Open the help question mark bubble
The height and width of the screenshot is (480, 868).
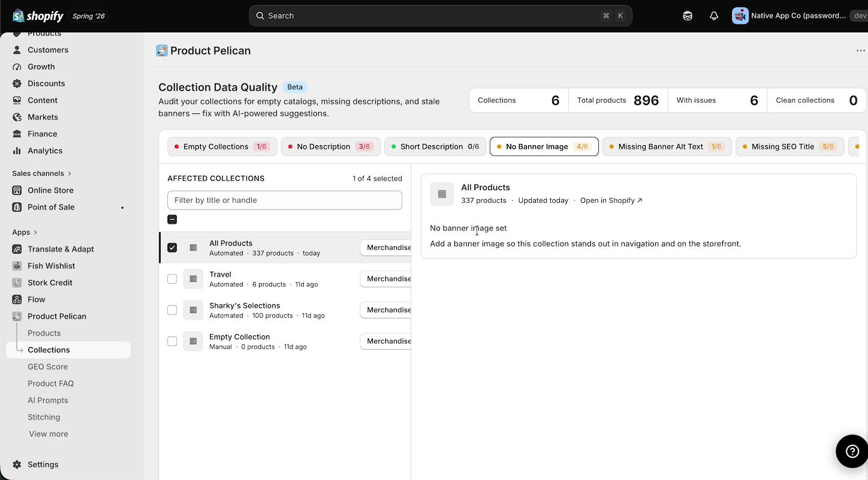click(x=852, y=451)
